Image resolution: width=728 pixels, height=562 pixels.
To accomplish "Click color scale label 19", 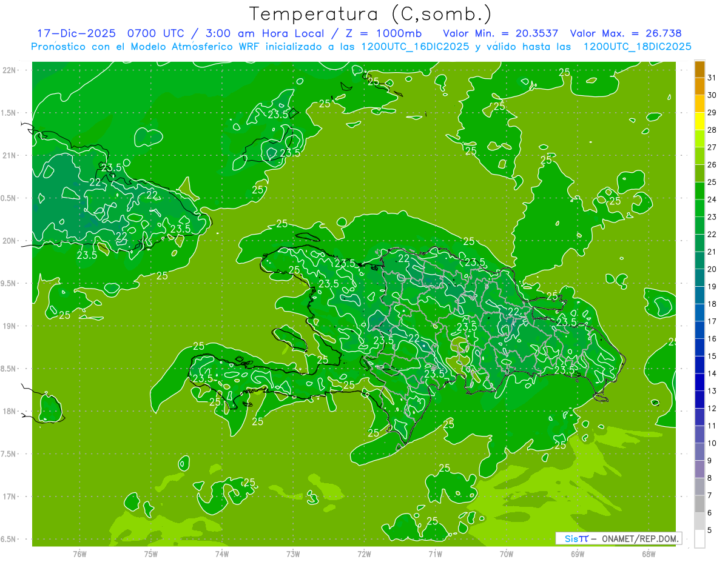I will tap(712, 287).
